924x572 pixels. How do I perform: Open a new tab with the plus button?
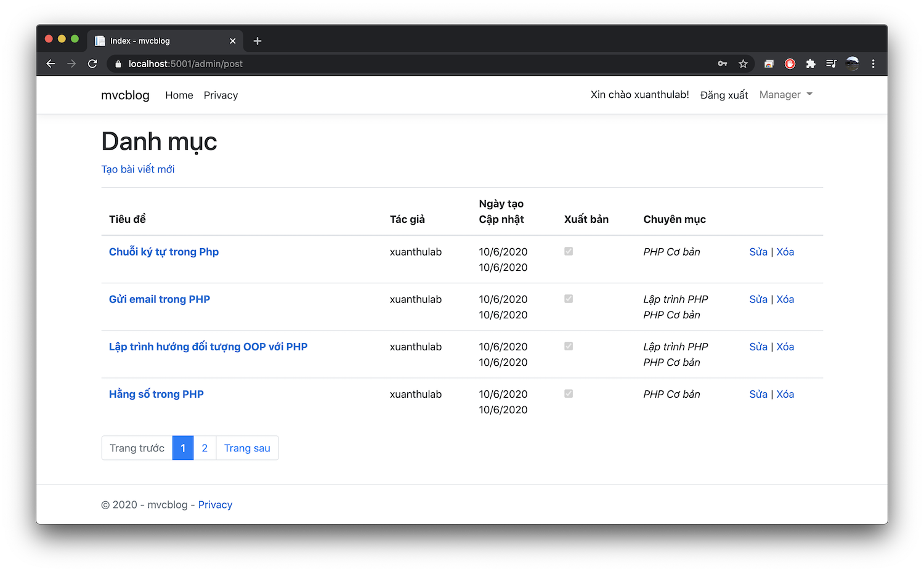pyautogui.click(x=257, y=41)
